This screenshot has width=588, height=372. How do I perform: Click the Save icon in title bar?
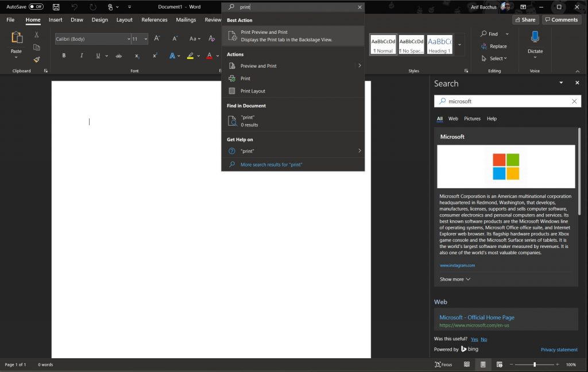tap(56, 7)
